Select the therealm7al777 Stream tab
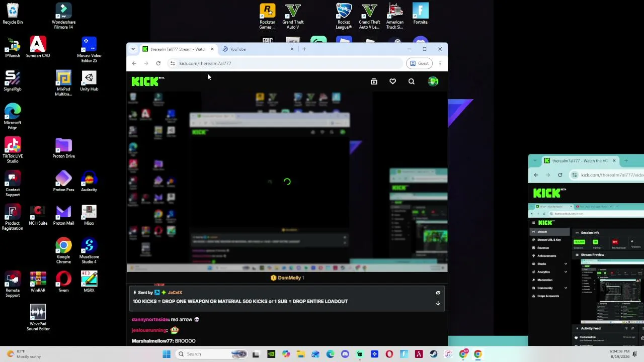The height and width of the screenshot is (362, 644). [x=179, y=49]
